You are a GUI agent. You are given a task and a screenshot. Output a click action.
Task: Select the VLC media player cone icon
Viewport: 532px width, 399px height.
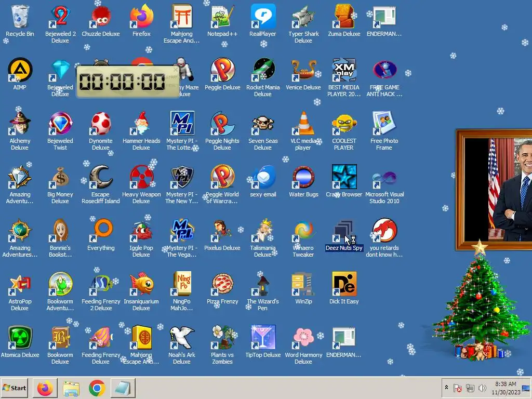(x=303, y=123)
